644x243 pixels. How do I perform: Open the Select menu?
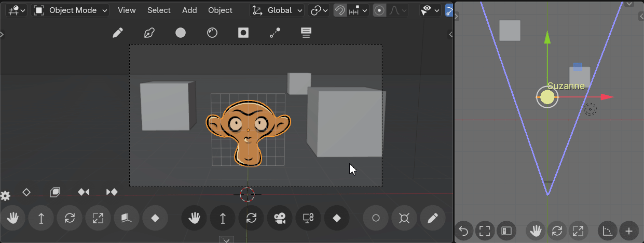(159, 10)
